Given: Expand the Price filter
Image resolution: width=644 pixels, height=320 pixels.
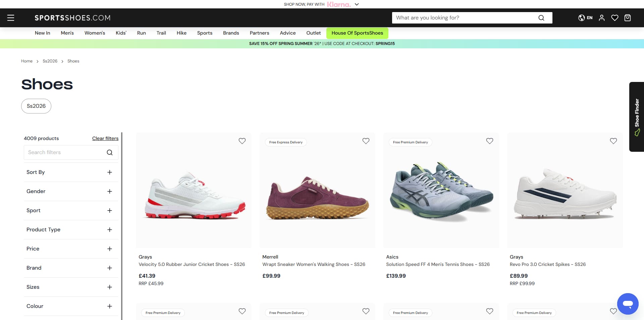Looking at the screenshot, I should pyautogui.click(x=71, y=249).
